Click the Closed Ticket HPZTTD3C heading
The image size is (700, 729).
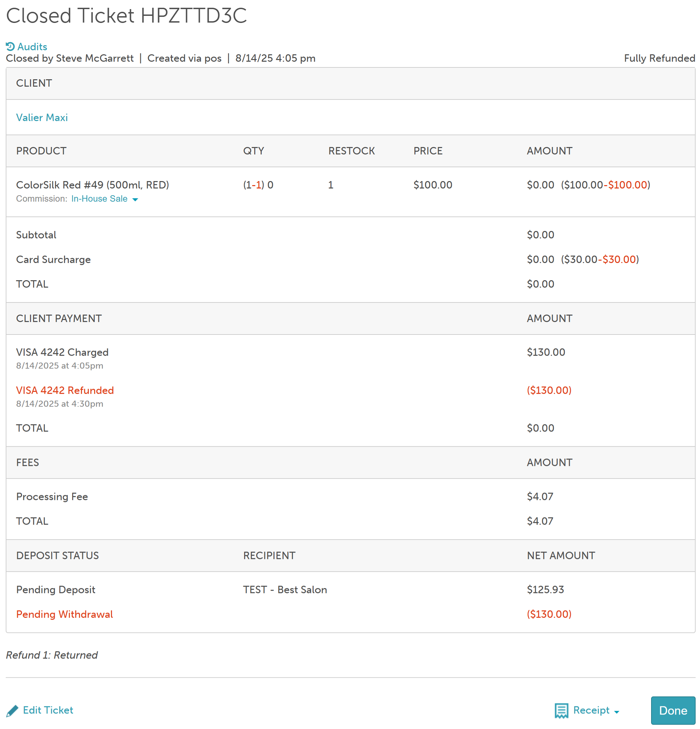[x=126, y=16]
